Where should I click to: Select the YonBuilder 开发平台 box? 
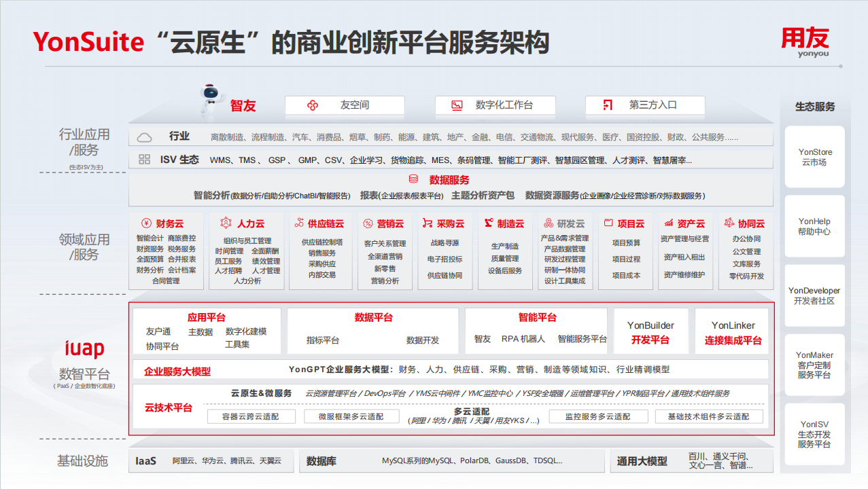tap(650, 332)
